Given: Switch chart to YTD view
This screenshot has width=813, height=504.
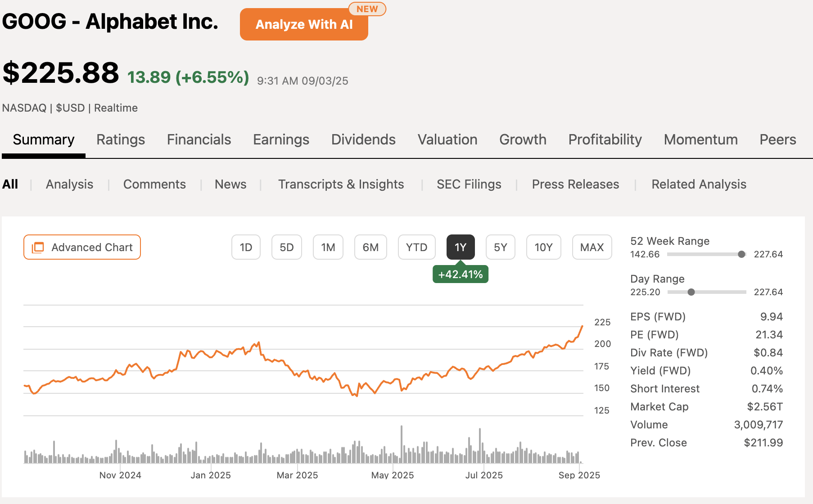Looking at the screenshot, I should click(x=416, y=247).
